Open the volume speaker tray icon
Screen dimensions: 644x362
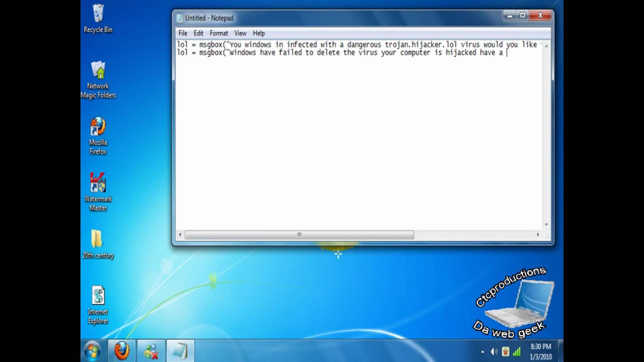click(494, 352)
